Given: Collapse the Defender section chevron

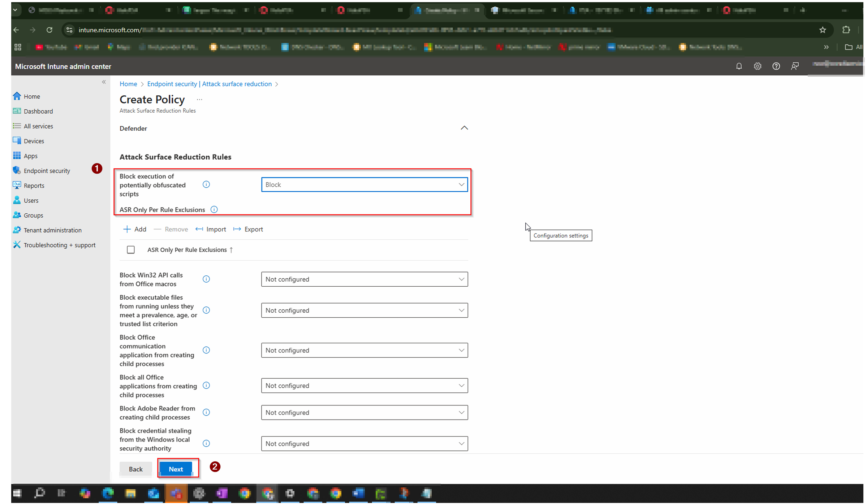Looking at the screenshot, I should point(464,128).
